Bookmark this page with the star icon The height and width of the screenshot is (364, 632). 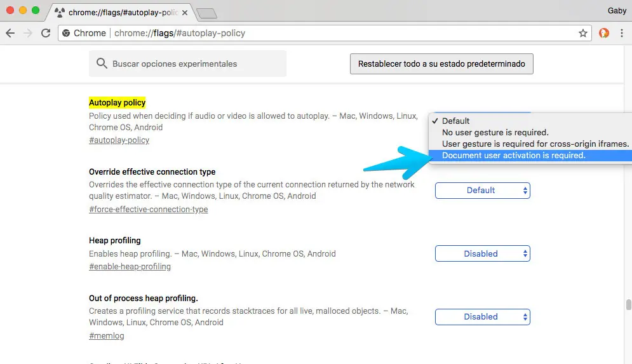[583, 33]
